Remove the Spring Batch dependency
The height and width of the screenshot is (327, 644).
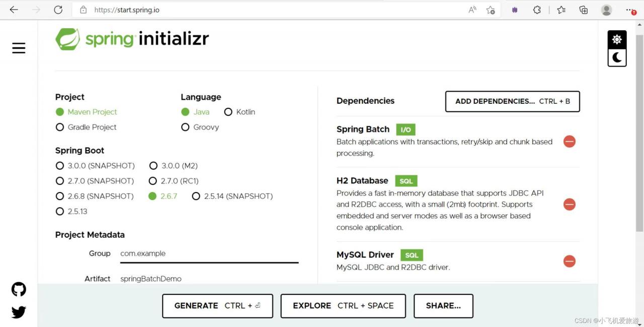click(x=569, y=142)
